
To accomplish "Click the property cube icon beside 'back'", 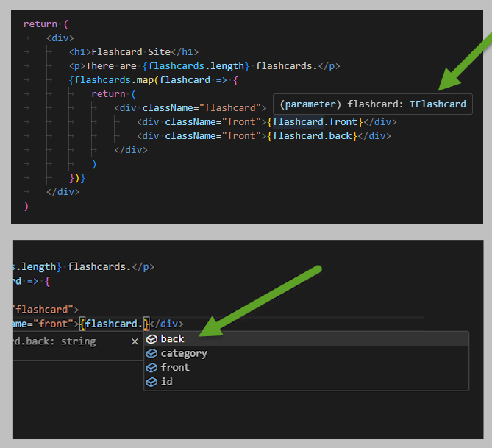I will [x=152, y=339].
